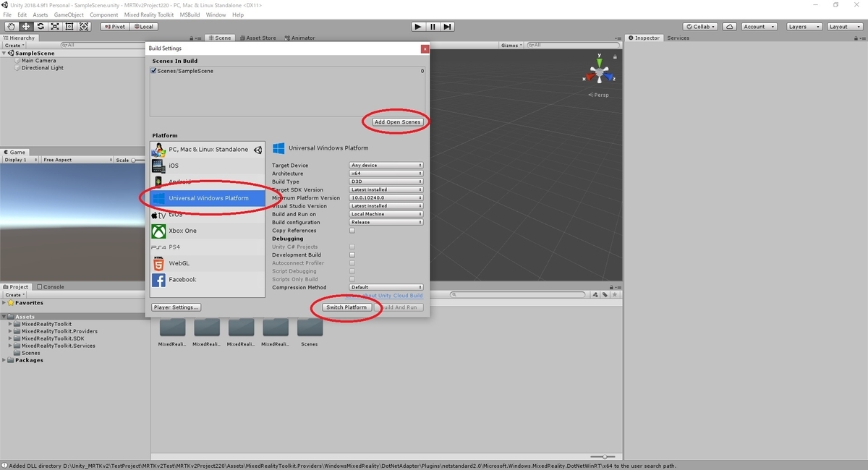
Task: Toggle the scene gizmo lock icon
Action: point(616,56)
